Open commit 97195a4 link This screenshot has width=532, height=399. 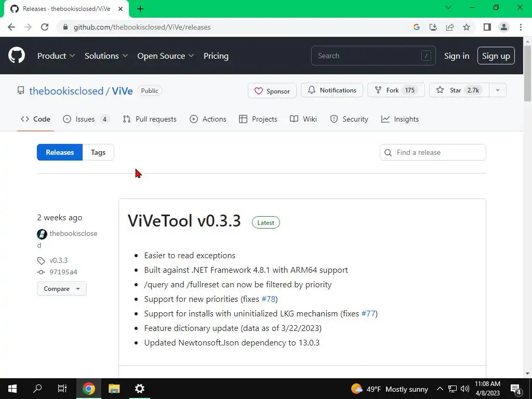pyautogui.click(x=63, y=272)
